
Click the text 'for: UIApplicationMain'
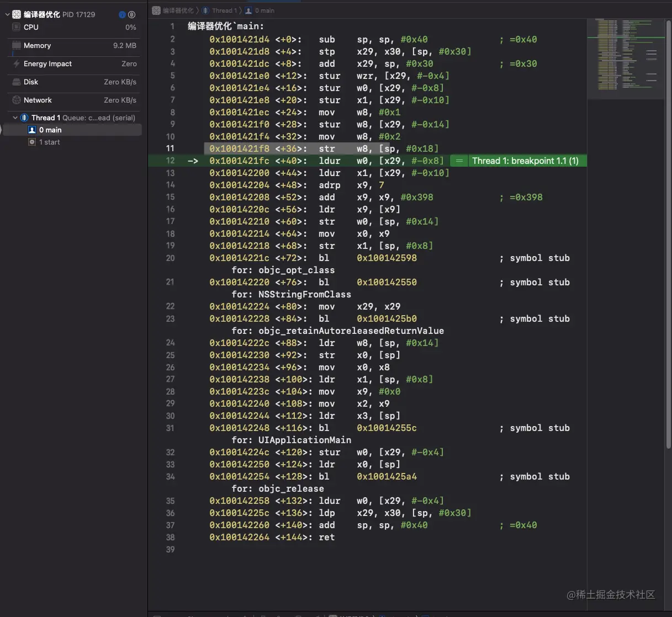click(x=292, y=440)
